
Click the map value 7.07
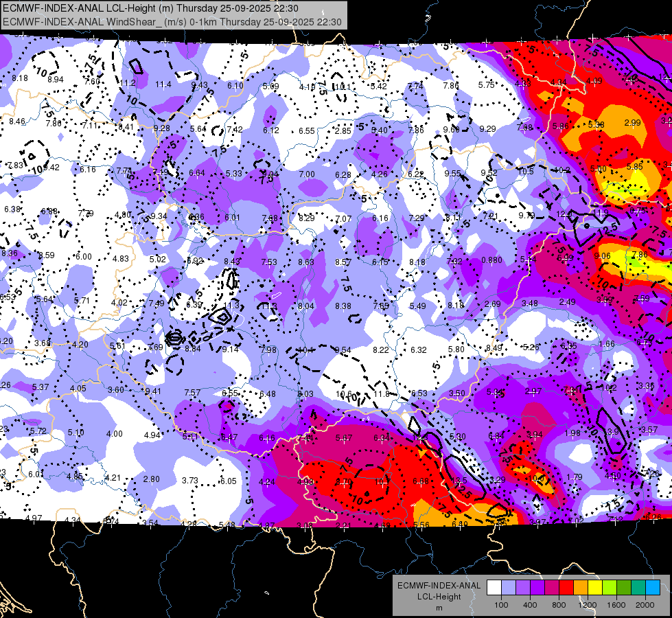coord(343,219)
